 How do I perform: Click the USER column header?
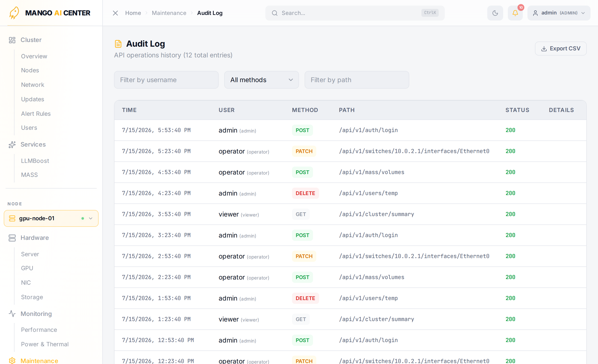[226, 110]
